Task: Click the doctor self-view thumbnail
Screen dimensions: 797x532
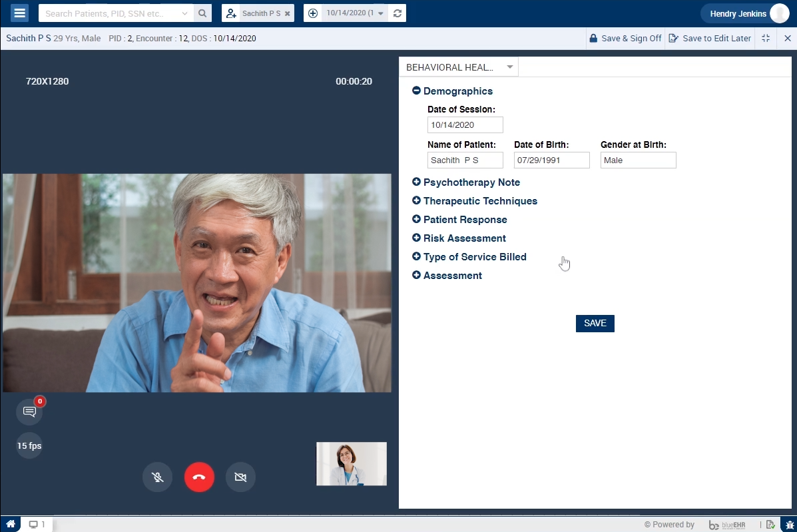Action: click(x=352, y=464)
